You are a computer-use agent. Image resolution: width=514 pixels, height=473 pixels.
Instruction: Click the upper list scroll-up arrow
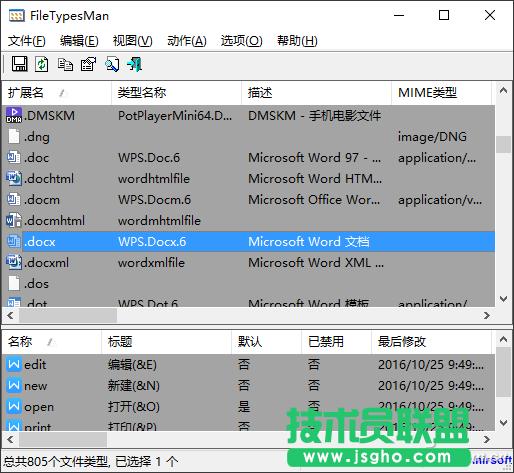coord(504,90)
